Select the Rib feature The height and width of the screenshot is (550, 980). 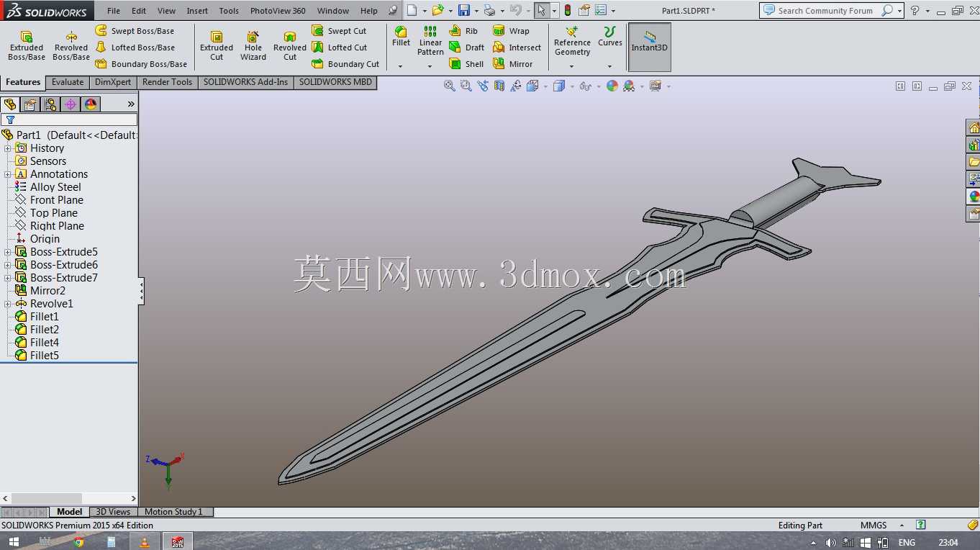pos(463,31)
